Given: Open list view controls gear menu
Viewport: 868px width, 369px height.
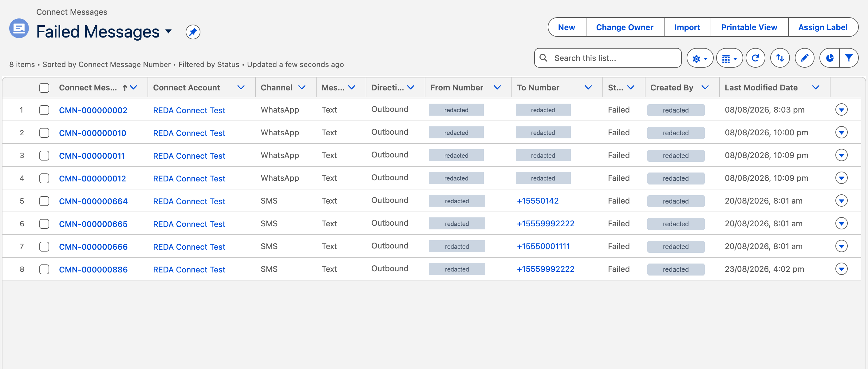Looking at the screenshot, I should [x=700, y=58].
